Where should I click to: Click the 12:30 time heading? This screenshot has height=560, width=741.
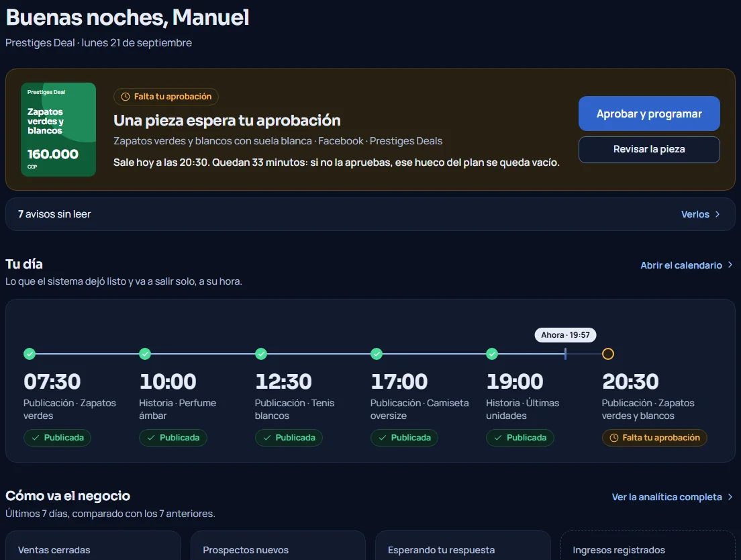283,382
